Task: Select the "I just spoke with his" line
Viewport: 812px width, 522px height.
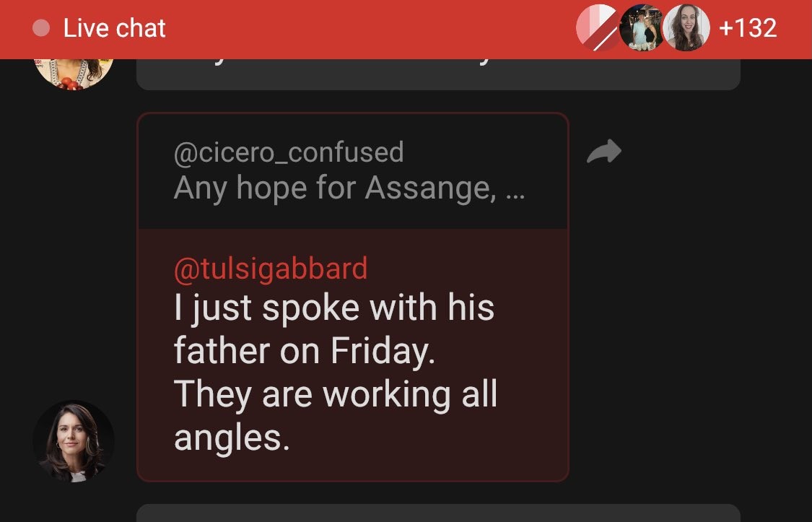Action: click(x=333, y=308)
